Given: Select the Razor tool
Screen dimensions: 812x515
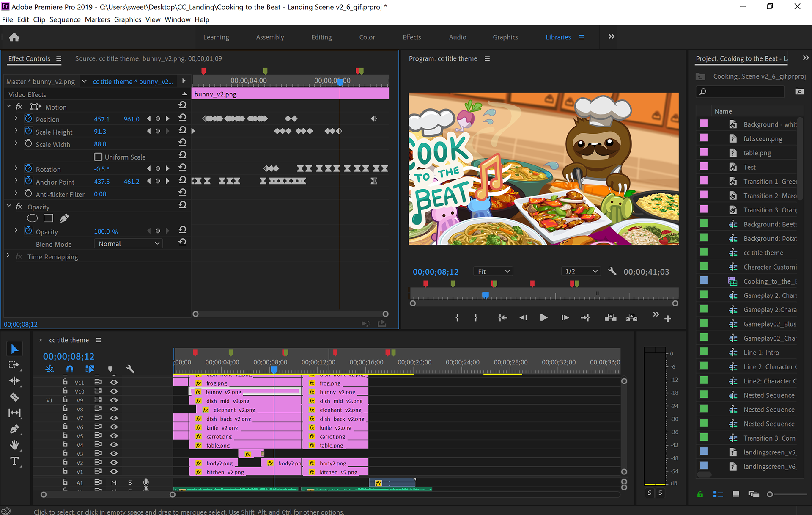Looking at the screenshot, I should (x=14, y=397).
